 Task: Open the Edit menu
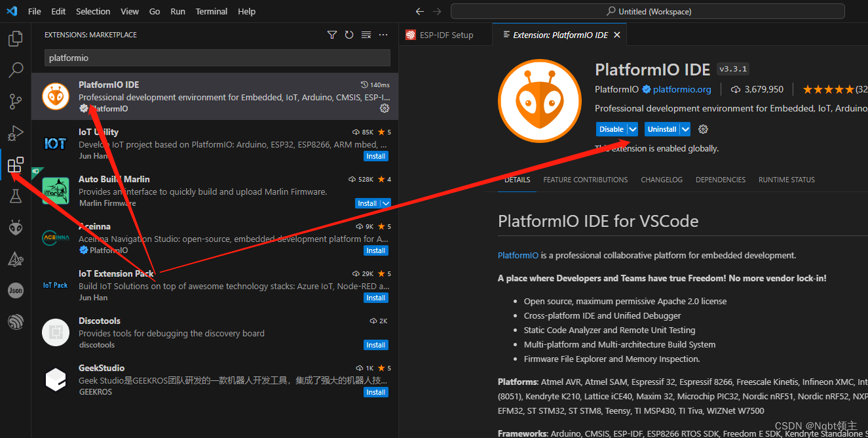(x=58, y=11)
